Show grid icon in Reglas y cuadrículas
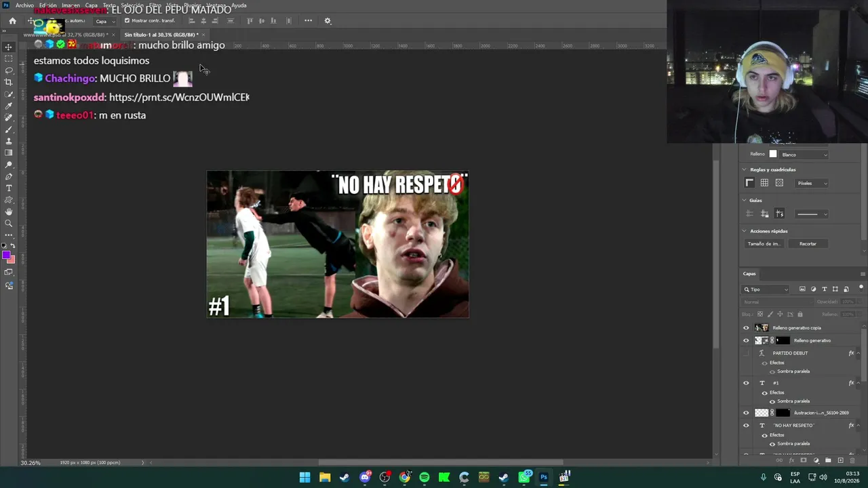This screenshot has height=488, width=868. (764, 183)
